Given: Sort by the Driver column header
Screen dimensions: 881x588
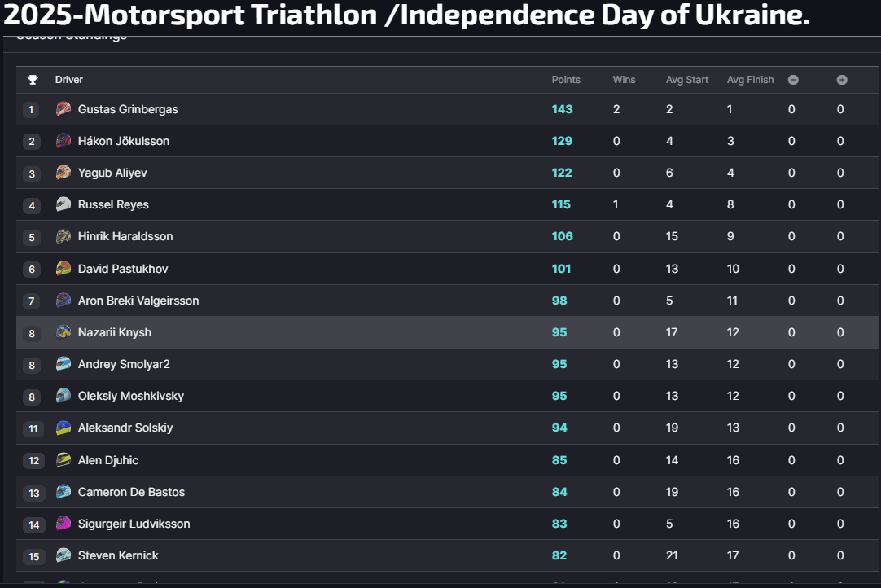Looking at the screenshot, I should [68, 80].
